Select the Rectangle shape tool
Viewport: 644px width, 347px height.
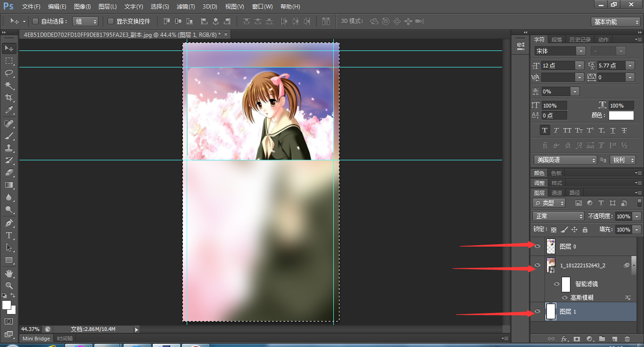coord(9,260)
